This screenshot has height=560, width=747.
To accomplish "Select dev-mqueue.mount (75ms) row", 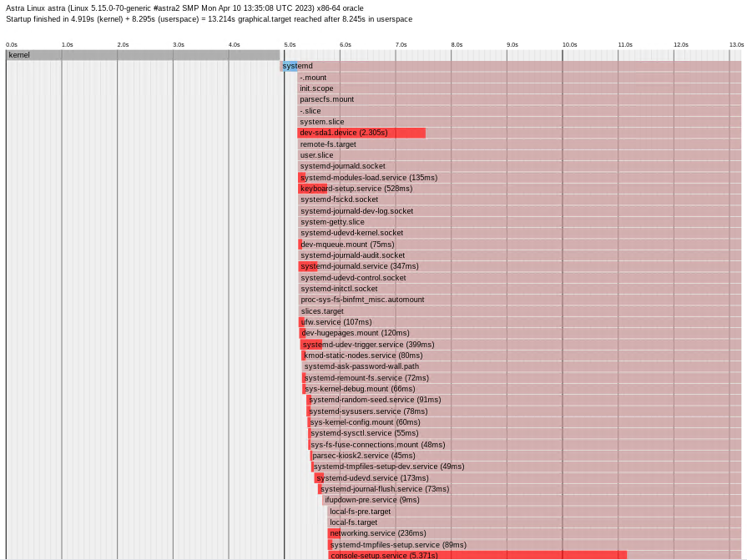I will pos(347,244).
